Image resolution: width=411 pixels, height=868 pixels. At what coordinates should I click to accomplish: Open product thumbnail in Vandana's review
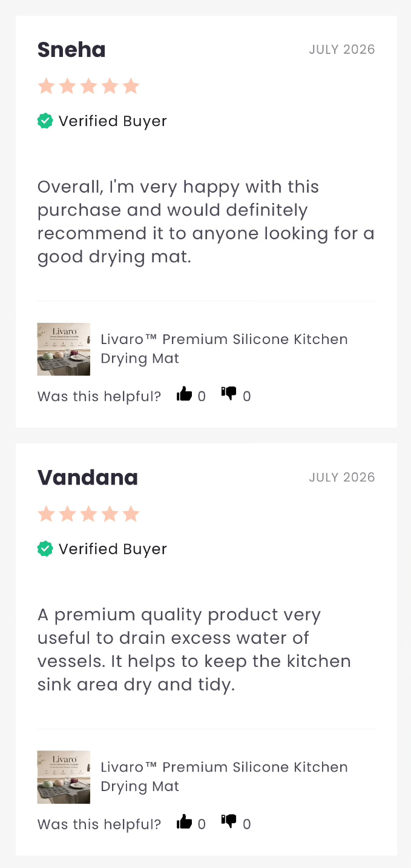(x=64, y=777)
